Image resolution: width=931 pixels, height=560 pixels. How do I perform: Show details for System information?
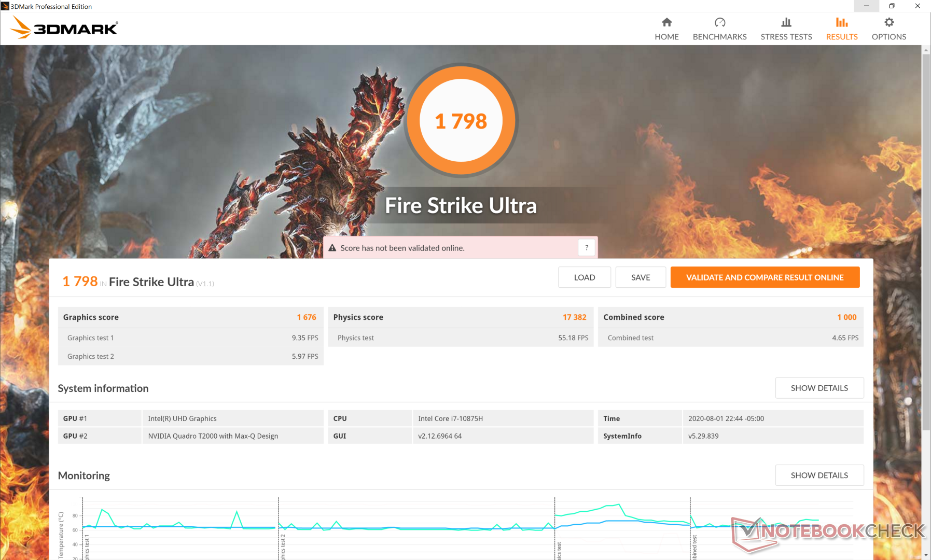pyautogui.click(x=819, y=388)
